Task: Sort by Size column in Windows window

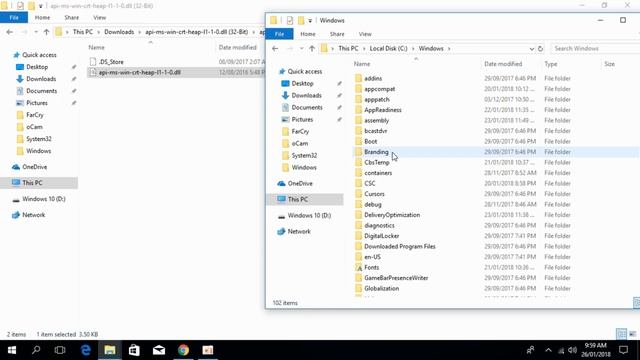Action: point(609,64)
